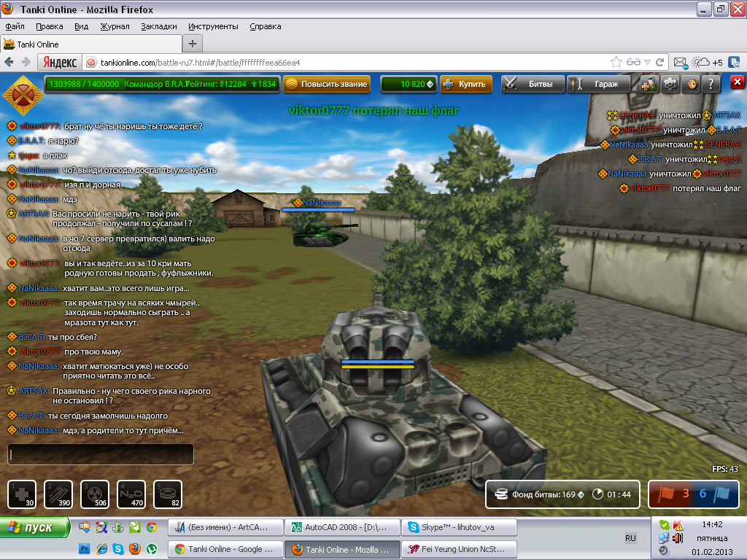
Task: Open the Журнал menu
Action: point(115,27)
